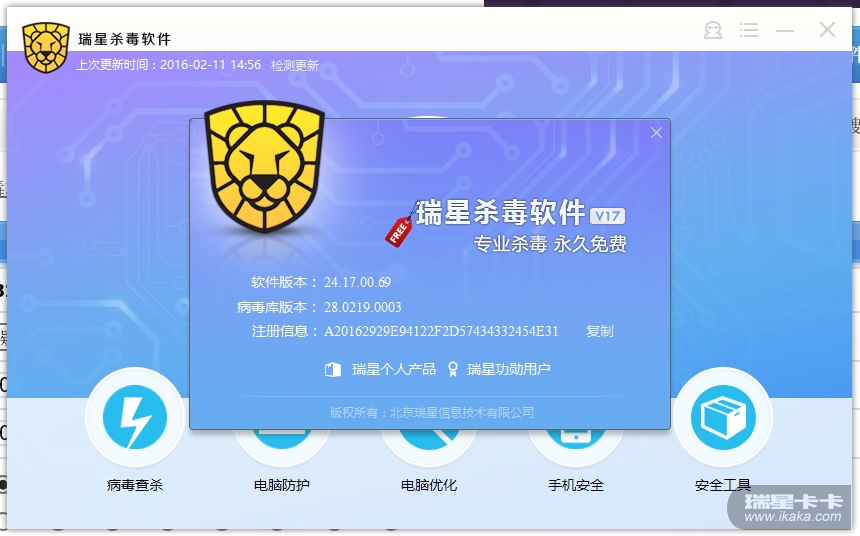Click the large lion shield logo

264,166
